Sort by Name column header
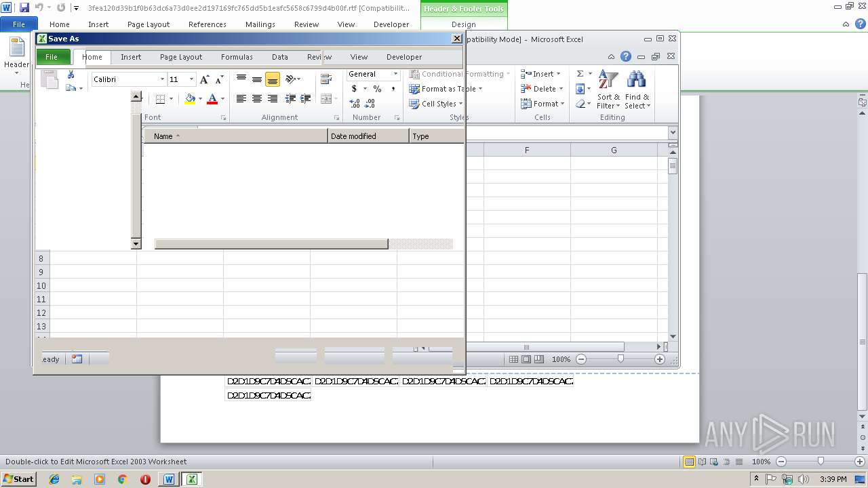The width and height of the screenshot is (868, 488). (236, 136)
